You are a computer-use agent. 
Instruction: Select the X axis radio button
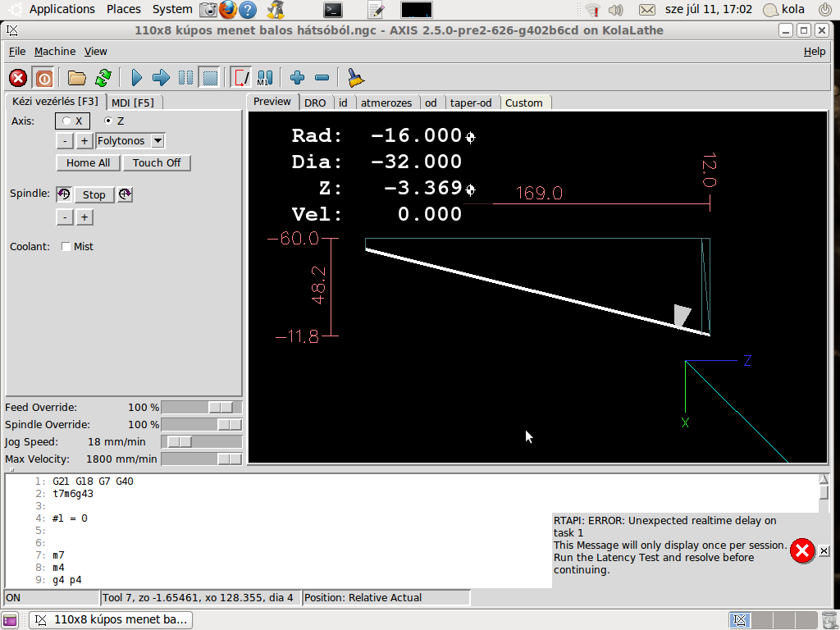67,121
